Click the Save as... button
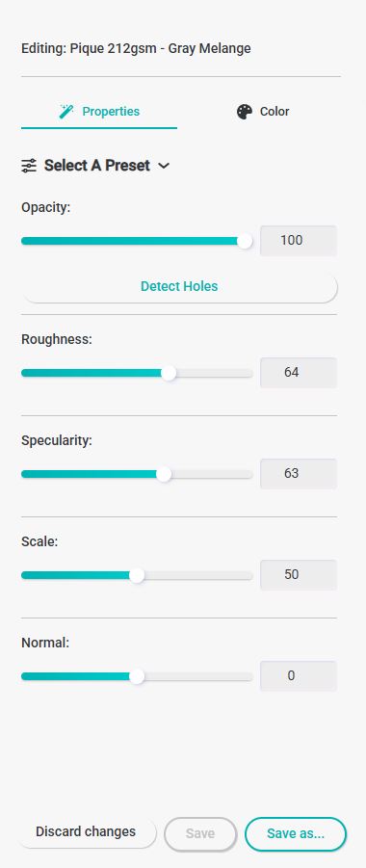The width and height of the screenshot is (366, 868). [296, 833]
